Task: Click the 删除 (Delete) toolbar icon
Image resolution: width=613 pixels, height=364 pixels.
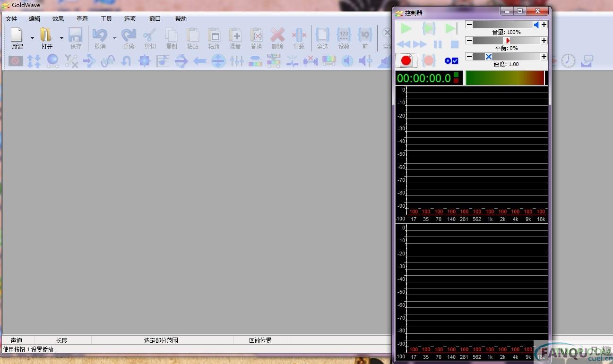Action: point(277,38)
